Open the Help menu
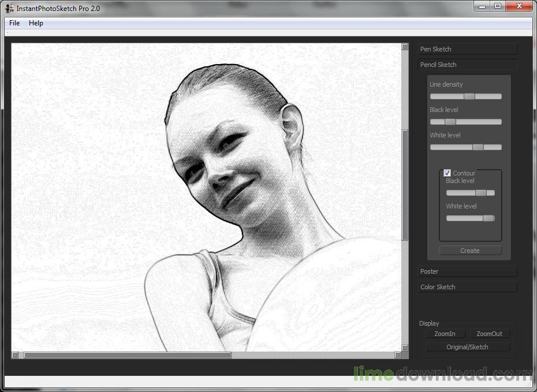 [36, 23]
